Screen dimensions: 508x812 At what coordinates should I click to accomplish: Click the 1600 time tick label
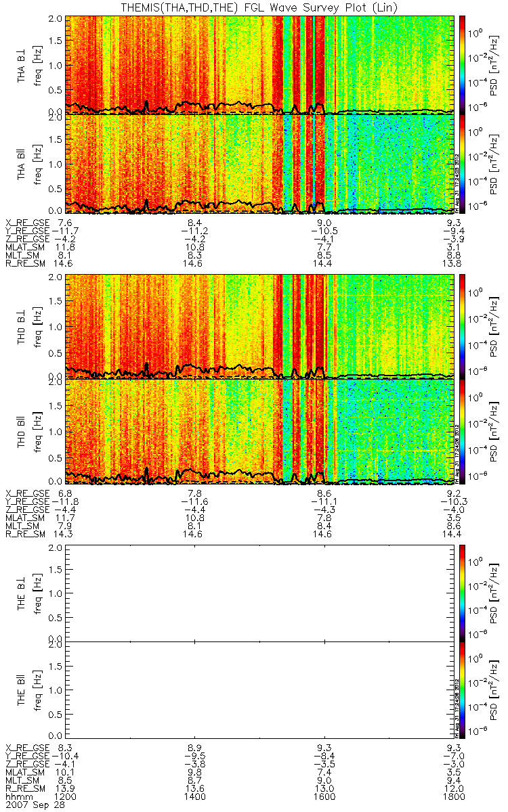pyautogui.click(x=324, y=798)
